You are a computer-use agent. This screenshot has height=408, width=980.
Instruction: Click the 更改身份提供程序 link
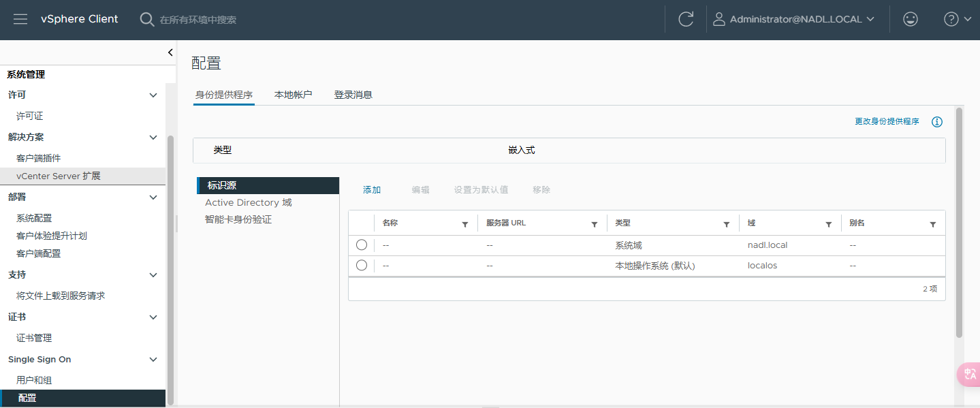pyautogui.click(x=887, y=122)
